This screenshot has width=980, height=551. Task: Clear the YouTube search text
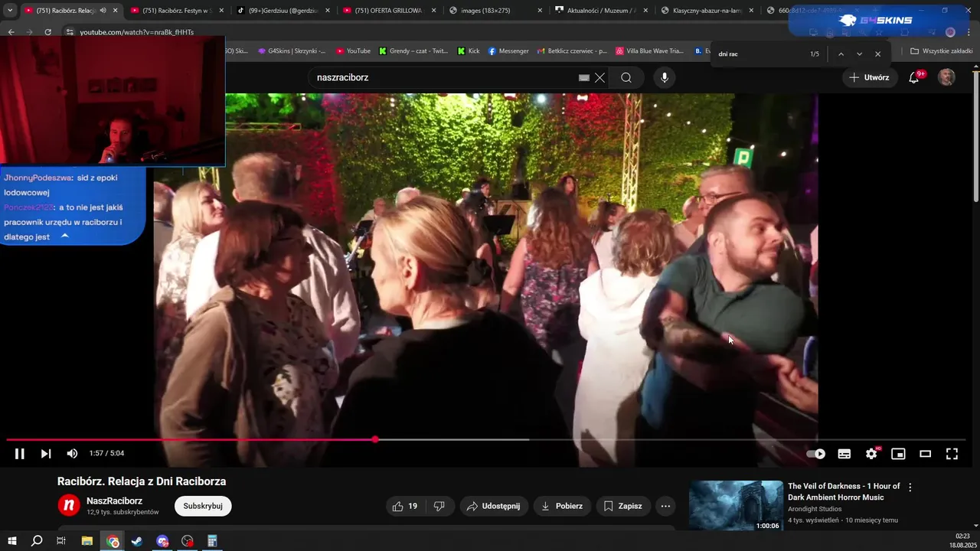coord(600,77)
